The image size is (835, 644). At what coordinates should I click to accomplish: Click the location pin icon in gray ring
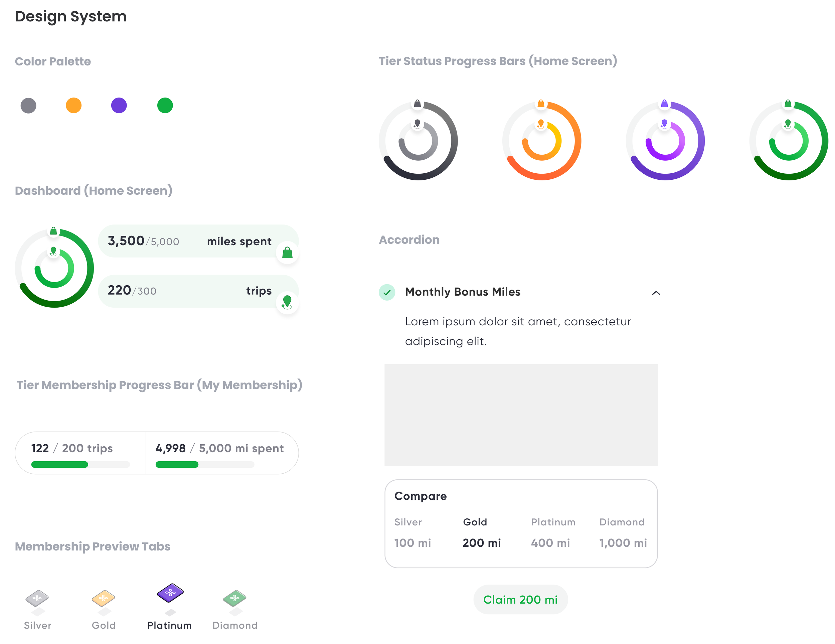pos(417,124)
